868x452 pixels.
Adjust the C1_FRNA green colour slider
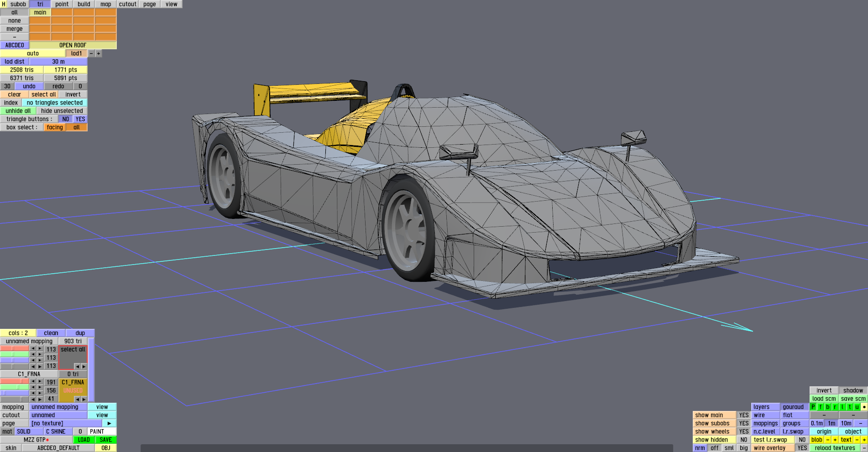tap(15, 387)
